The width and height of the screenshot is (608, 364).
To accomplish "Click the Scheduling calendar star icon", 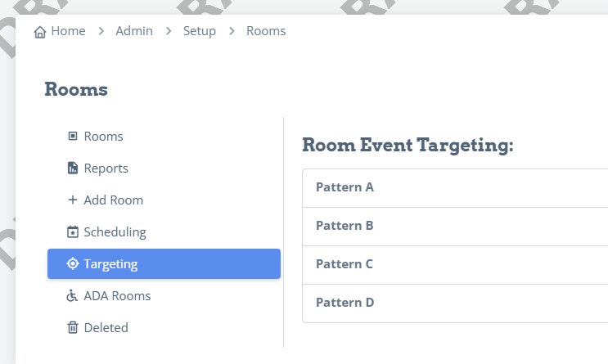I will click(73, 231).
